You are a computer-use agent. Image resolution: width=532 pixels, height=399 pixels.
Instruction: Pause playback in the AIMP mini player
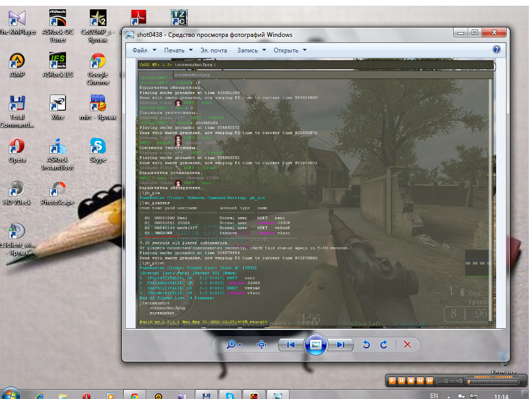(x=402, y=381)
